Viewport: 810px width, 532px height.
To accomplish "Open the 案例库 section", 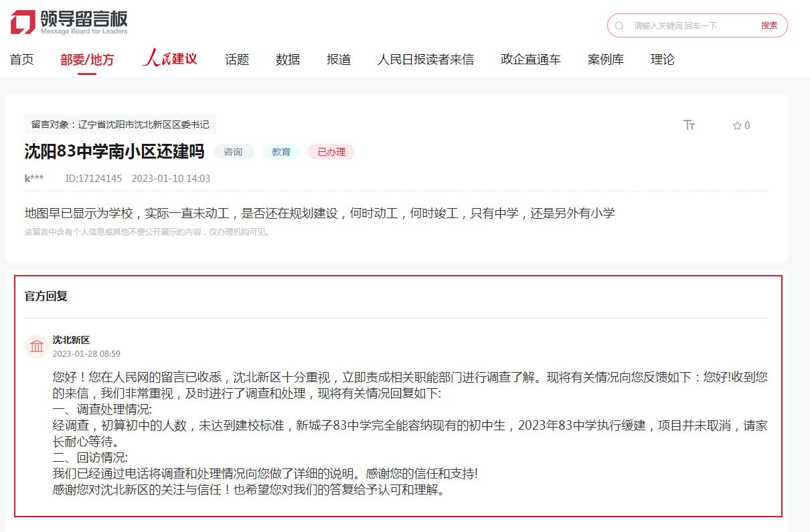I will (604, 60).
